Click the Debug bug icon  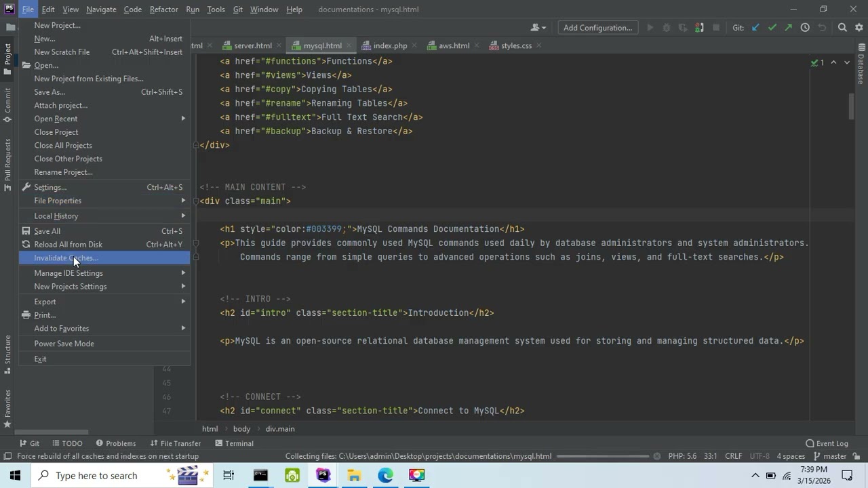click(666, 28)
